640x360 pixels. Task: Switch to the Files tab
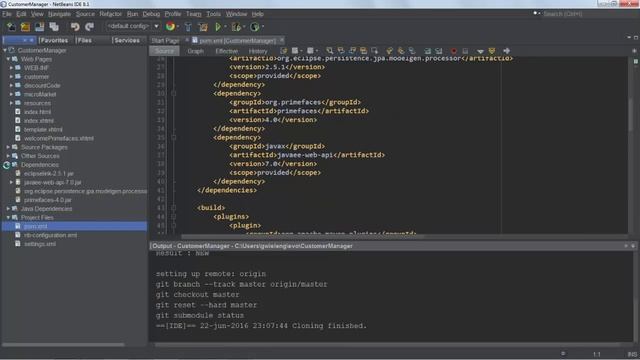coord(85,40)
